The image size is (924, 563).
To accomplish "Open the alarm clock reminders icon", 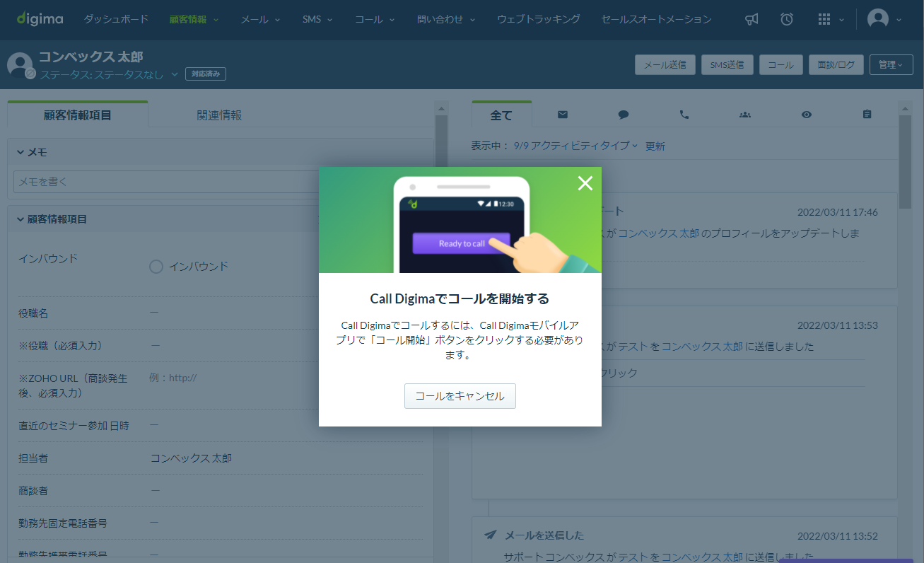I will click(x=787, y=20).
